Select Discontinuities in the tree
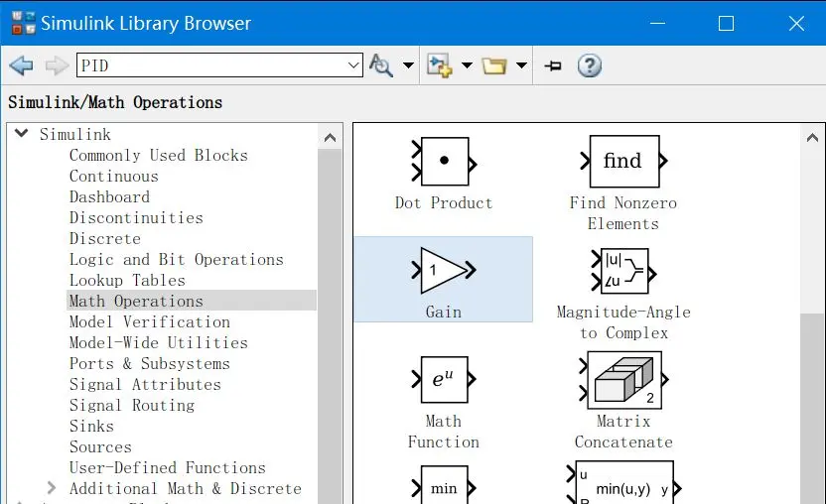Screen dimensions: 826x504 (136, 217)
